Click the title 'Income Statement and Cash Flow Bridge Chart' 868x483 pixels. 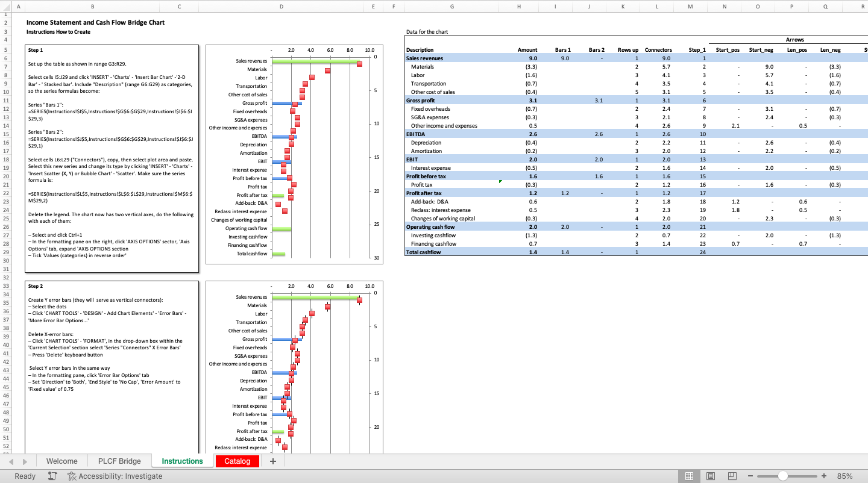click(x=95, y=22)
